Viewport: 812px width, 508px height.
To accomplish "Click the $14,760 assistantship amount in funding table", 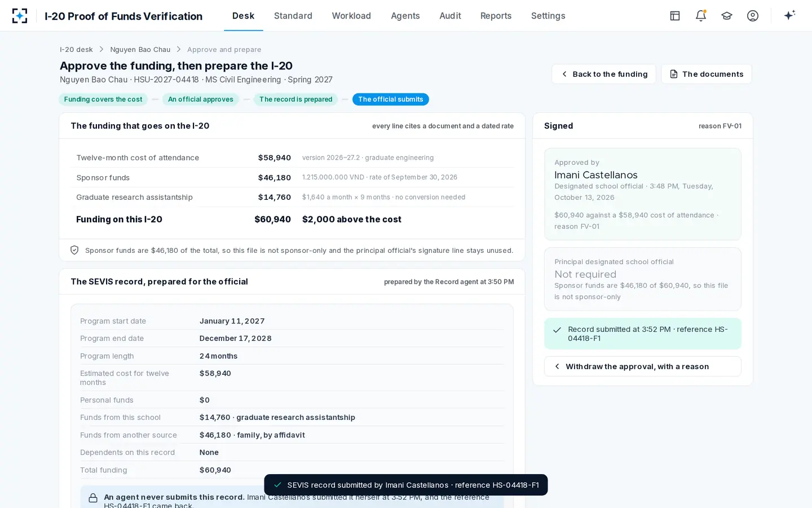I will pyautogui.click(x=275, y=197).
